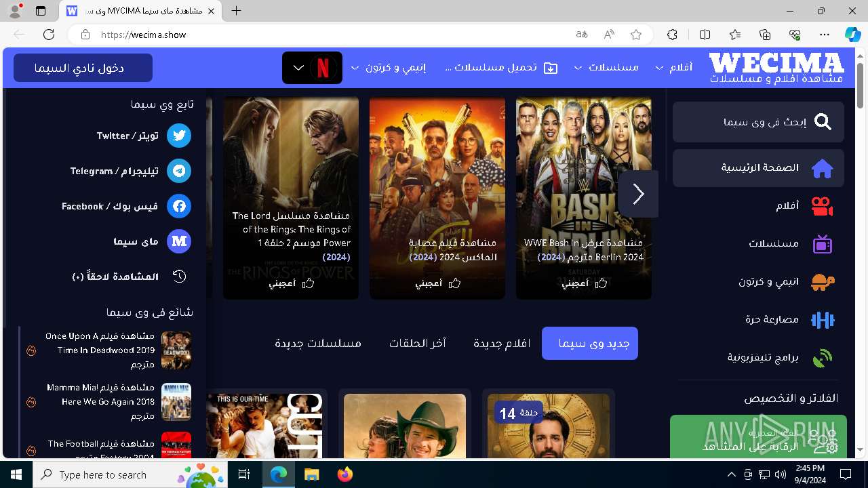Expand the إنيمي و كرتون dropdown
868x488 pixels.
coord(355,68)
